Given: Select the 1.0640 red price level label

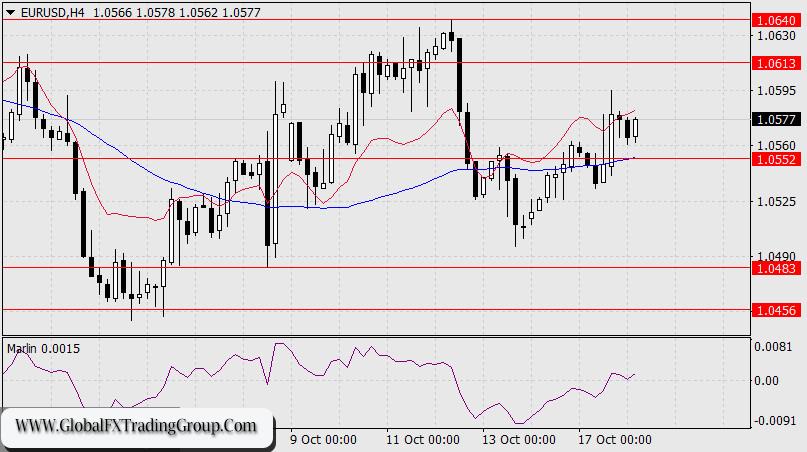Looking at the screenshot, I should [777, 21].
